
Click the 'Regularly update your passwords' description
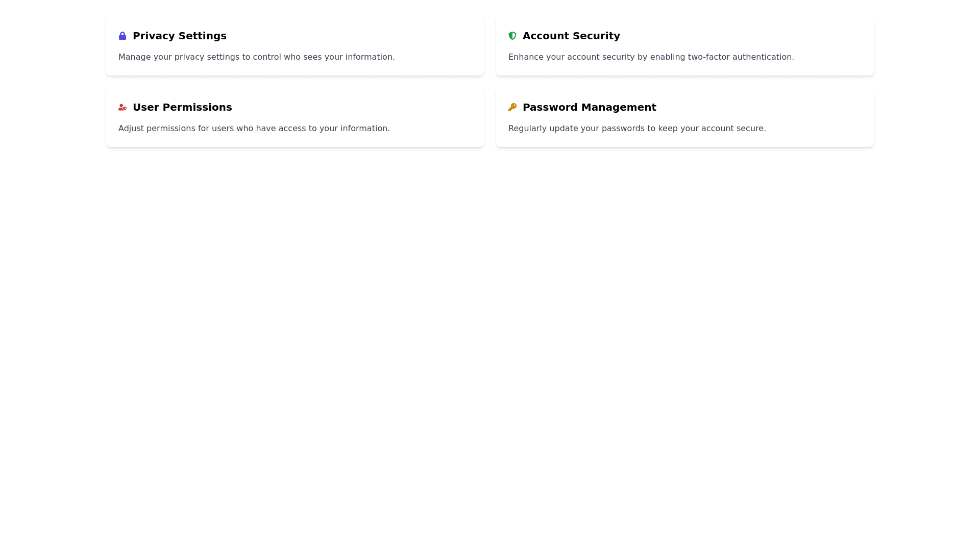coord(636,129)
